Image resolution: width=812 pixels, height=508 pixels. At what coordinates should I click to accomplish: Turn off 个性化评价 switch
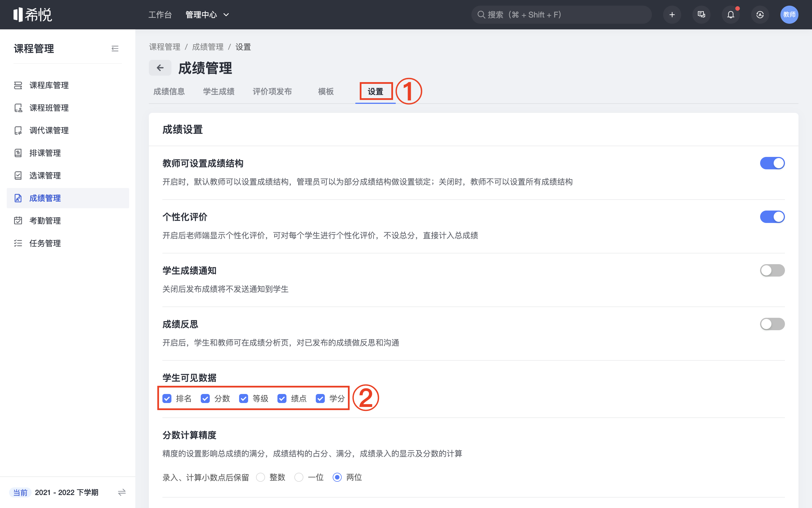pos(772,217)
